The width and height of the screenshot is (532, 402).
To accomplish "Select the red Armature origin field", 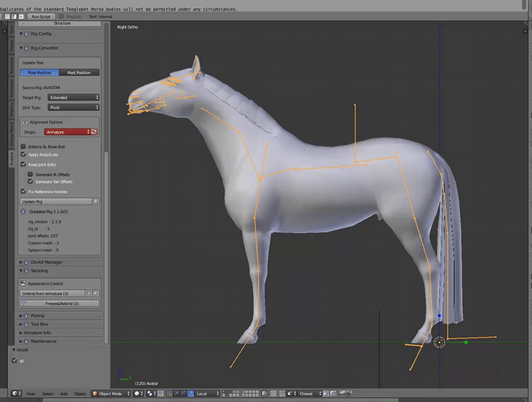I will coord(67,132).
